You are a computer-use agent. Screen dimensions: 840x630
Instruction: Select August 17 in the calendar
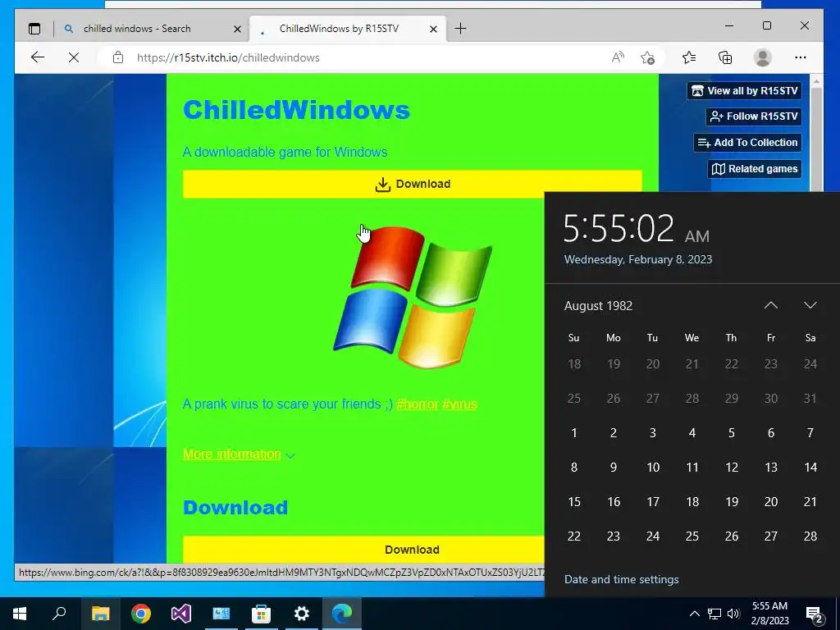(652, 502)
